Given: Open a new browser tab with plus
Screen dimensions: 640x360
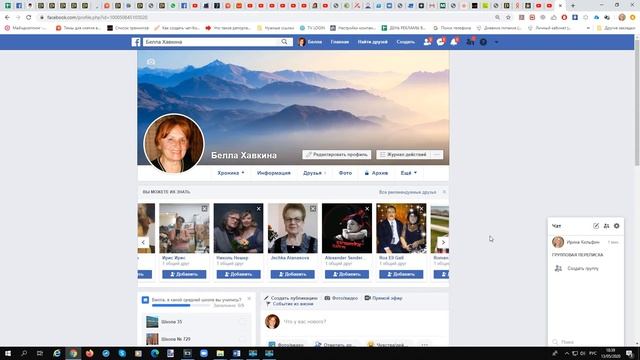Looking at the screenshot, I should pyautogui.click(x=573, y=6).
